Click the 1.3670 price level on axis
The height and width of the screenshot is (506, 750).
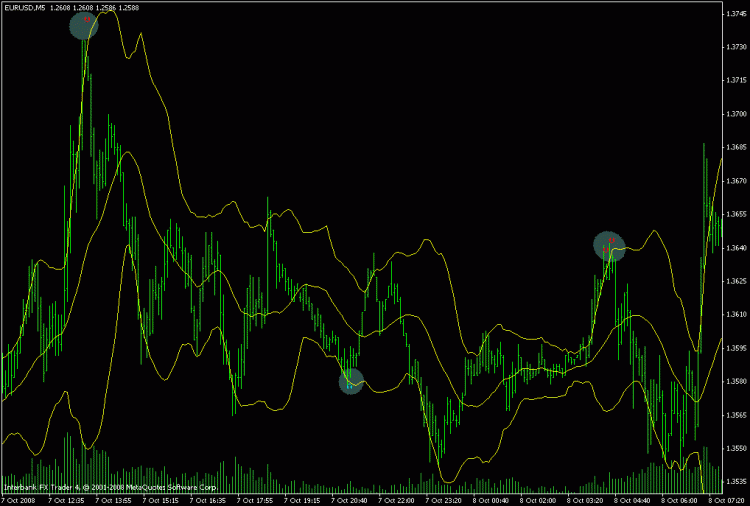(735, 181)
